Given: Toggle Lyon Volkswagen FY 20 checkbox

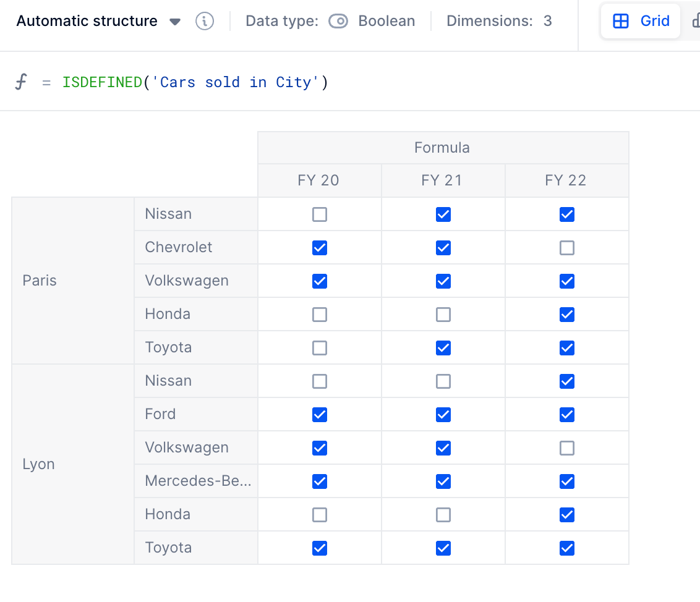Looking at the screenshot, I should (320, 448).
